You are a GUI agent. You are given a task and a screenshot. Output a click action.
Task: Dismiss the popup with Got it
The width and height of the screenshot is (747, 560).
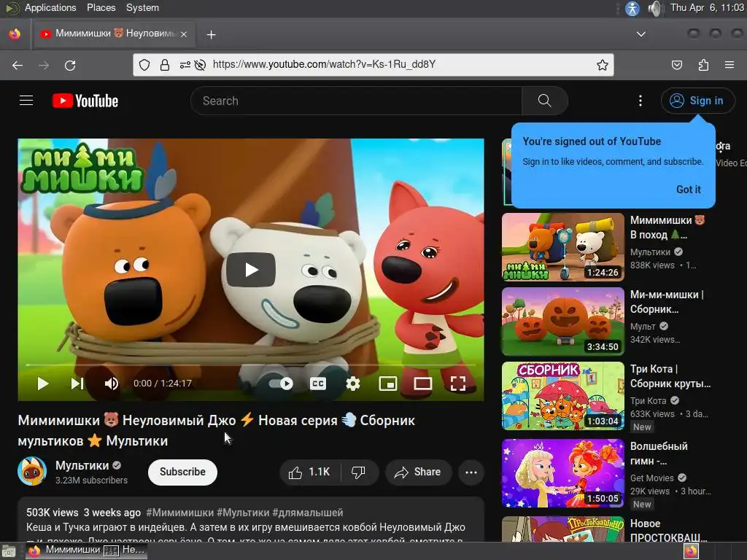point(689,190)
